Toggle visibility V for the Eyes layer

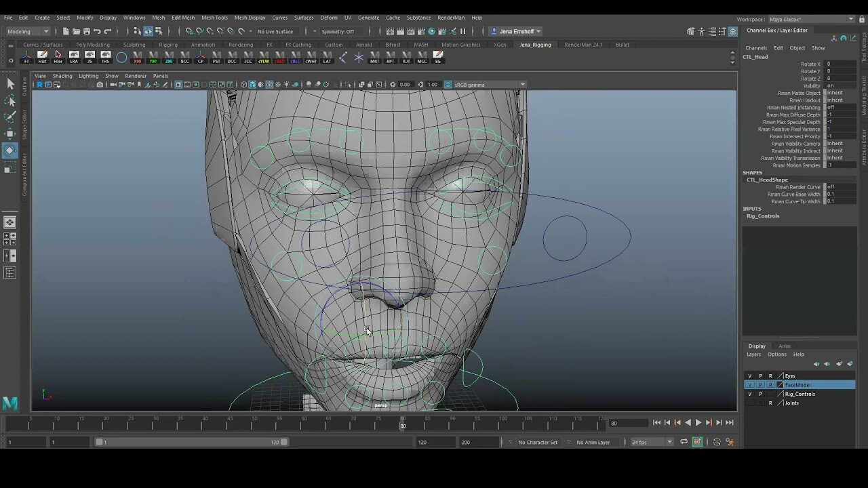[750, 375]
